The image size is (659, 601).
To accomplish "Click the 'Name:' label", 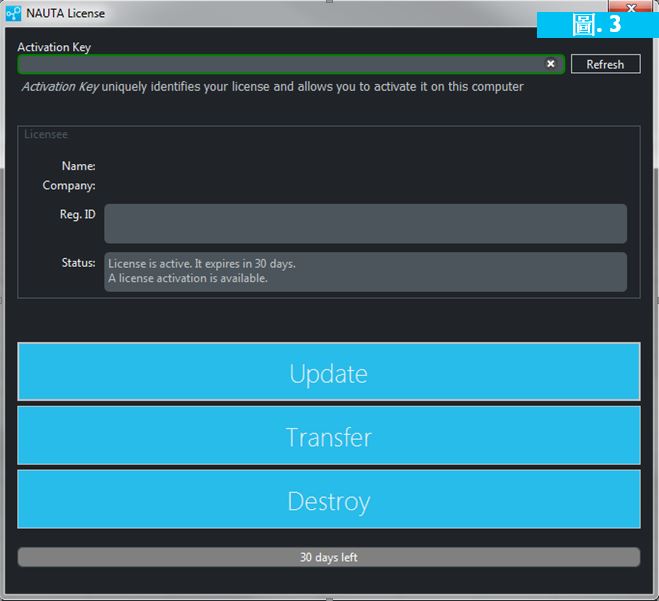I will [x=78, y=166].
